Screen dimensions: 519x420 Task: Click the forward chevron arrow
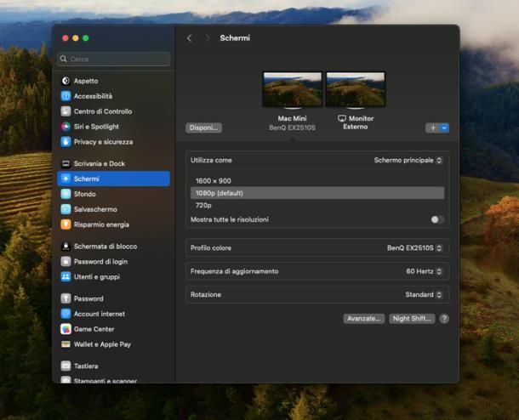click(x=208, y=38)
